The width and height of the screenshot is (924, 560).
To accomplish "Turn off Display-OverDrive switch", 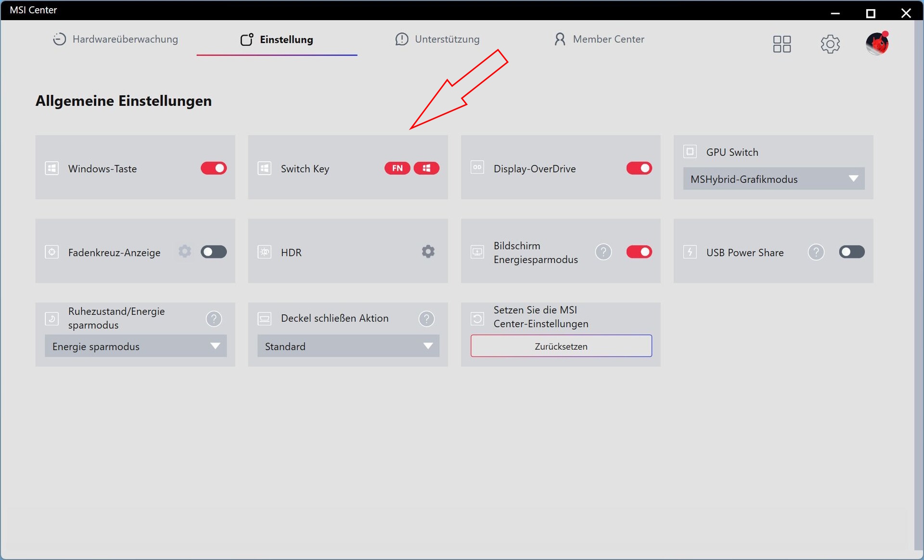I will [639, 168].
